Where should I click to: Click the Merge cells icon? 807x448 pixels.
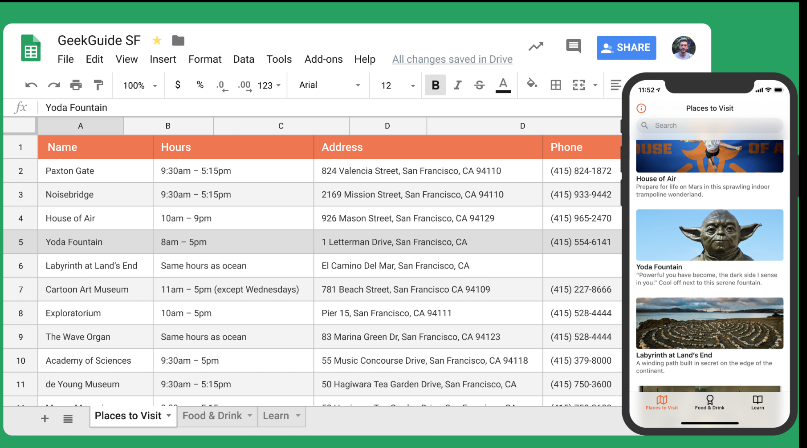click(579, 85)
